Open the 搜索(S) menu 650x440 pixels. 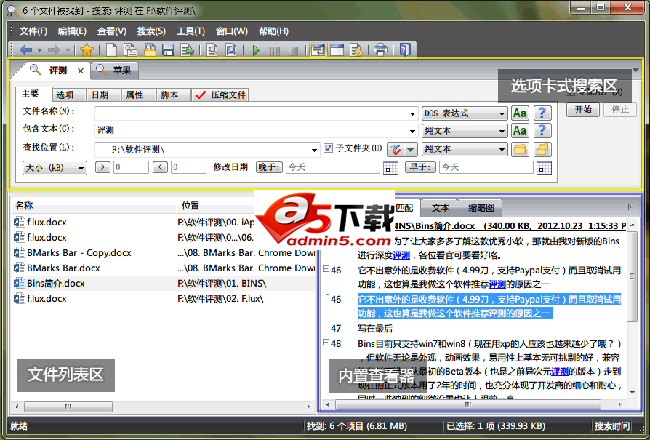[x=151, y=31]
